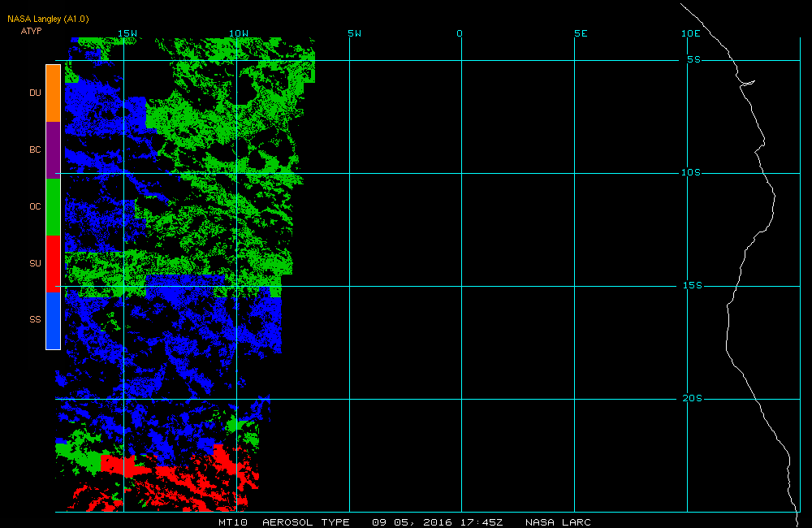Image resolution: width=812 pixels, height=528 pixels.
Task: Click the blue SS legend color swatch
Action: [x=54, y=321]
